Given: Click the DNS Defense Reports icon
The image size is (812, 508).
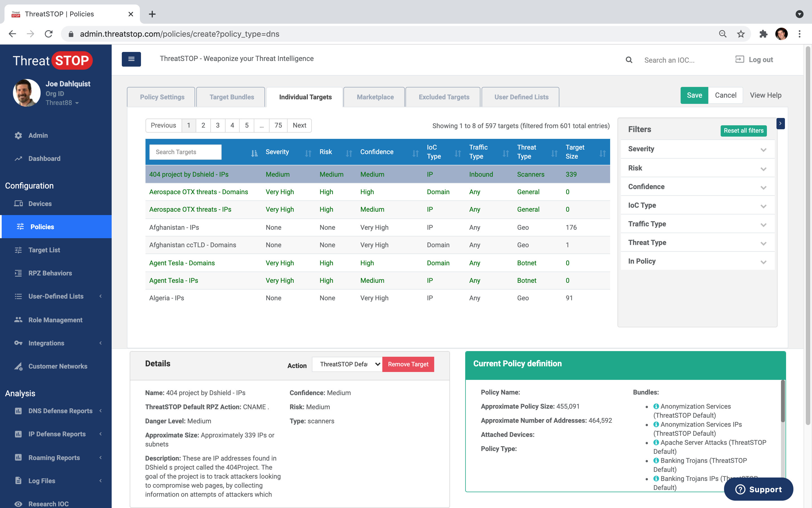Looking at the screenshot, I should coord(18,411).
